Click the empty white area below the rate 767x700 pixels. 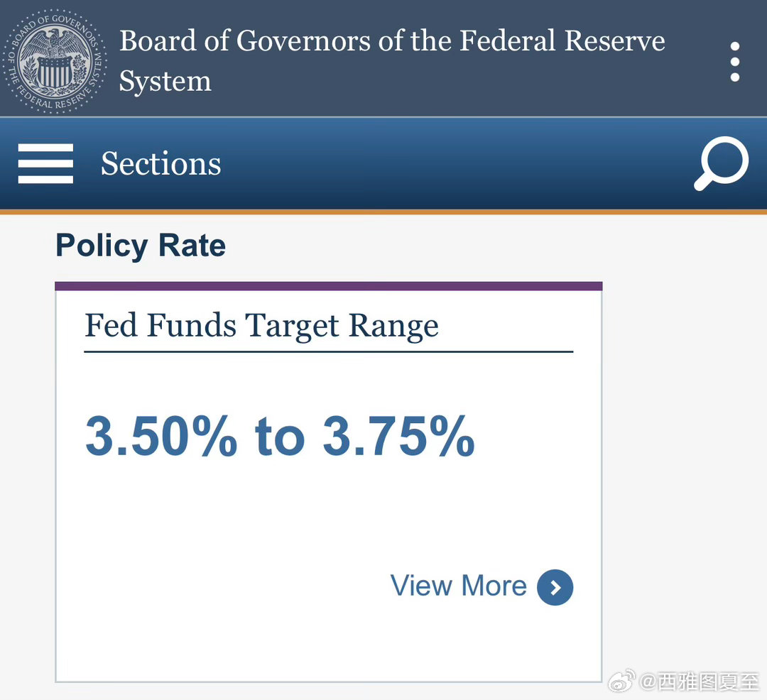point(284,518)
